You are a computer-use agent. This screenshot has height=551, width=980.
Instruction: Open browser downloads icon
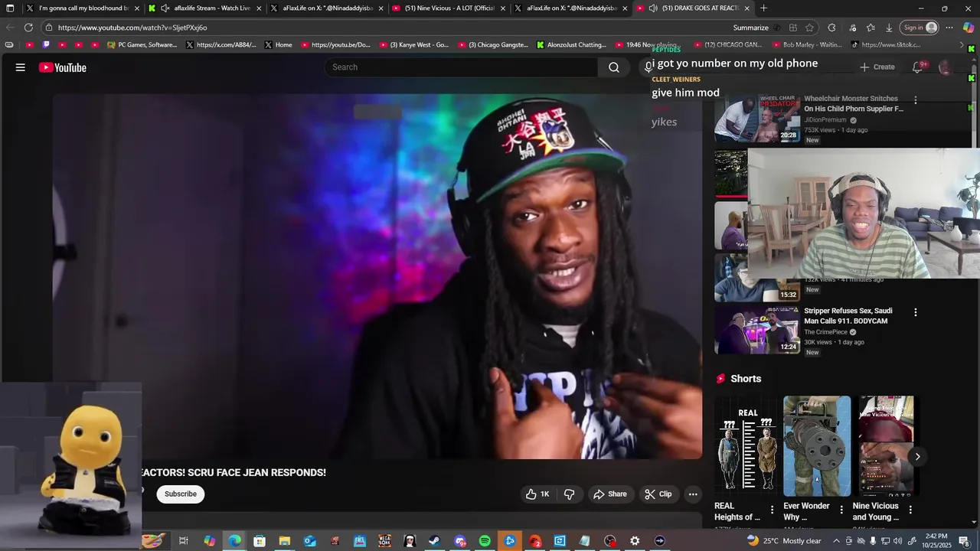[x=889, y=28]
